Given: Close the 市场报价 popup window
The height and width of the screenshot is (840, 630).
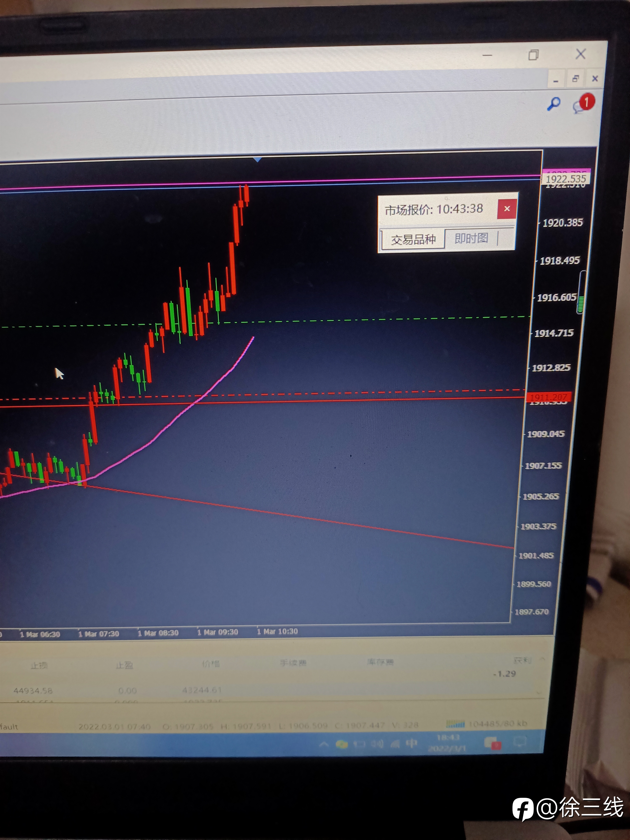Looking at the screenshot, I should 507,209.
